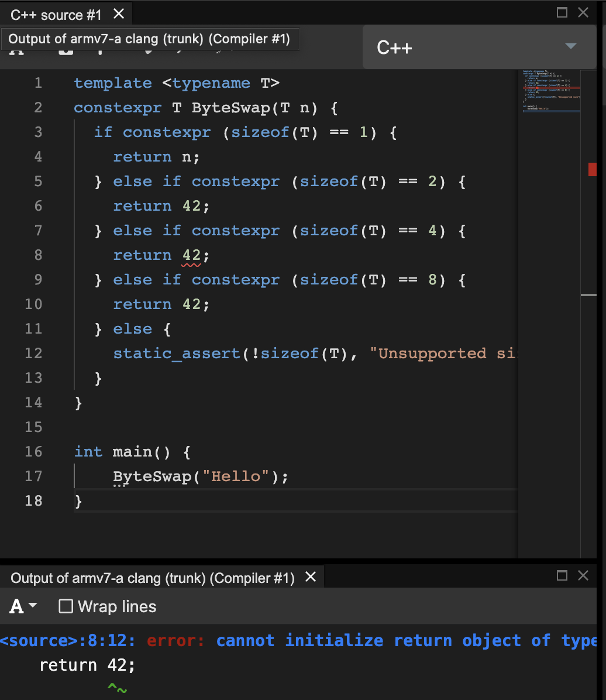Click 'return 42;' on line 6
Viewport: 606px width, 700px height.
click(161, 206)
